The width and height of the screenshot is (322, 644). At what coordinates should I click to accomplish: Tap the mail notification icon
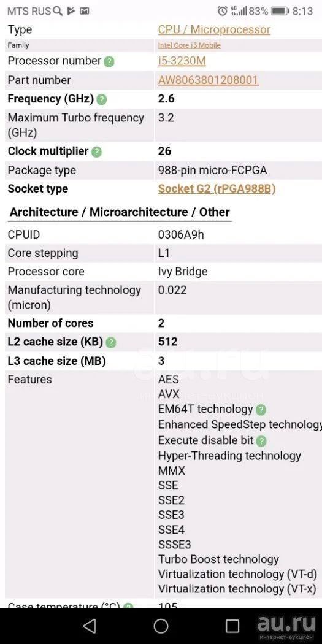[85, 11]
